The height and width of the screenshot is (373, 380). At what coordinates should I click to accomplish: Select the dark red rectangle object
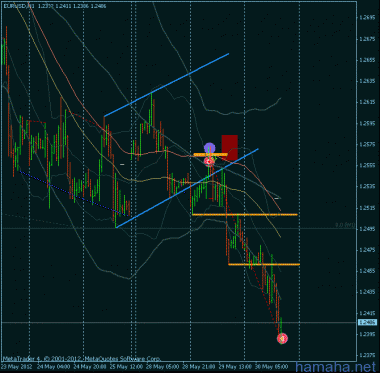230,148
